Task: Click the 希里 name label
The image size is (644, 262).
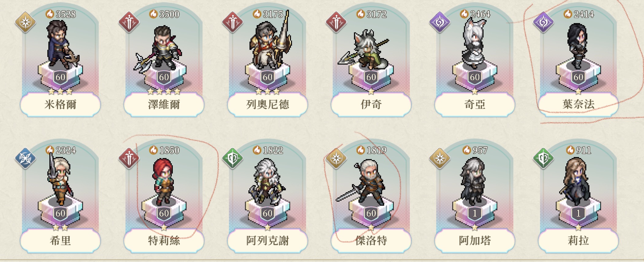Action: tap(60, 241)
